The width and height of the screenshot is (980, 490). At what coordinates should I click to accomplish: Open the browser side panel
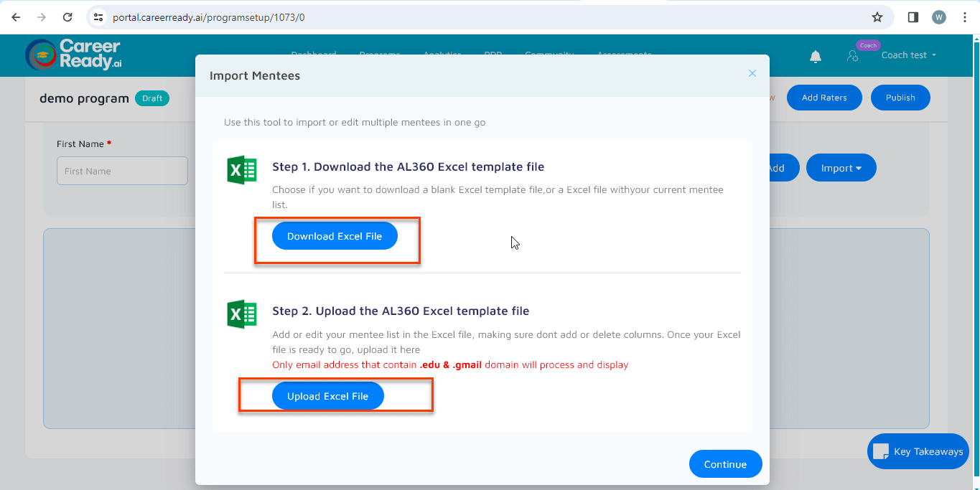pyautogui.click(x=913, y=17)
